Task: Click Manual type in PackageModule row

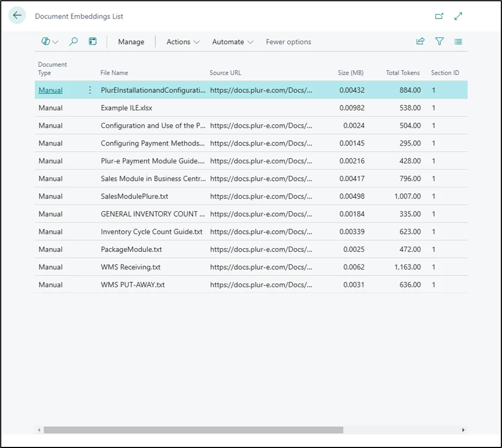Action: tap(50, 249)
